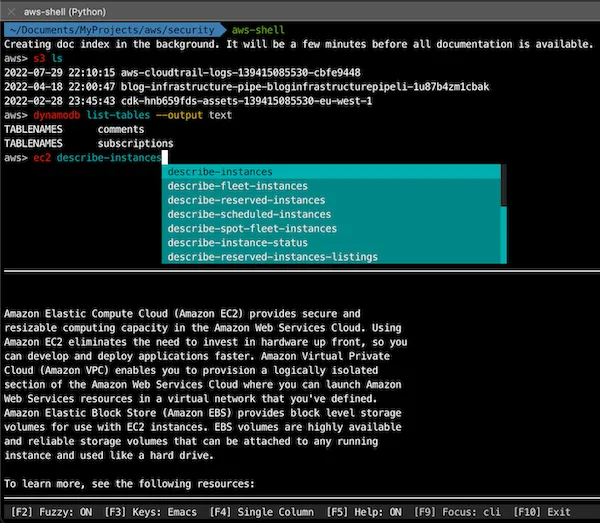
Task: Choose describe-fleet-instances from the completion menu
Action: point(331,186)
